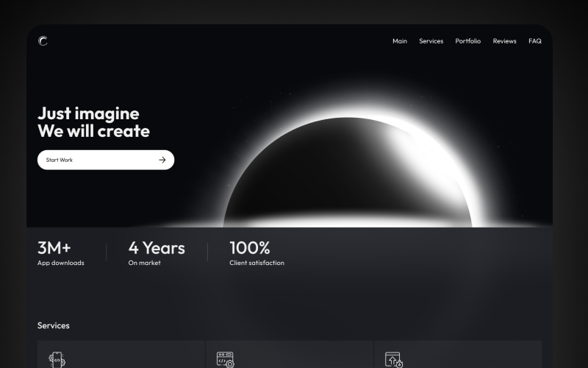Click the Start Work button
The height and width of the screenshot is (368, 588).
pyautogui.click(x=106, y=160)
